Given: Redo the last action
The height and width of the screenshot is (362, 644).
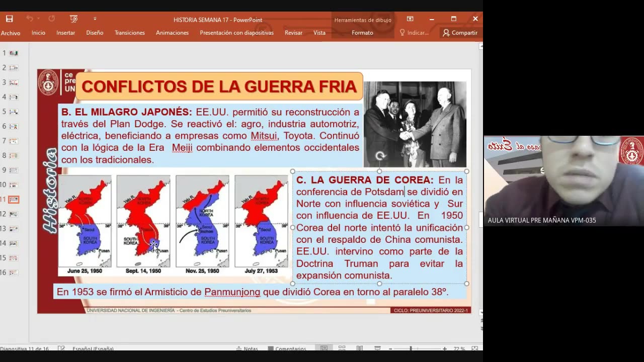Looking at the screenshot, I should click(x=51, y=19).
